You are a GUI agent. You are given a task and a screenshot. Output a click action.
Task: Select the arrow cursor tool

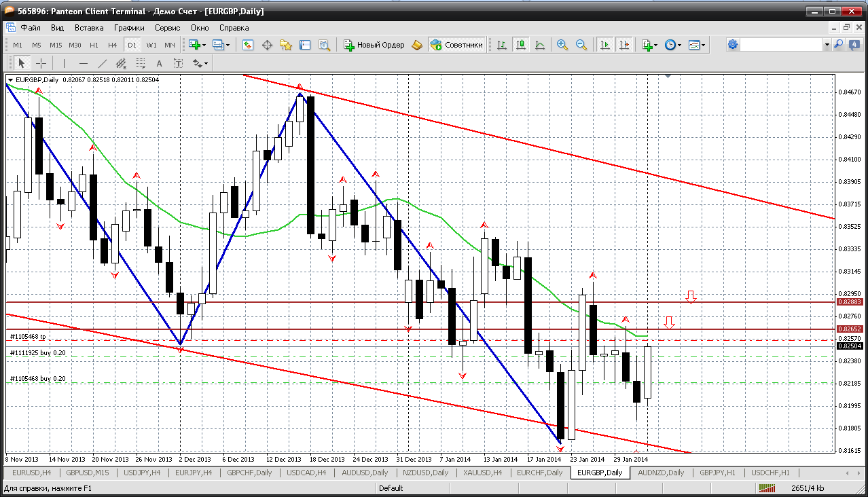(21, 63)
